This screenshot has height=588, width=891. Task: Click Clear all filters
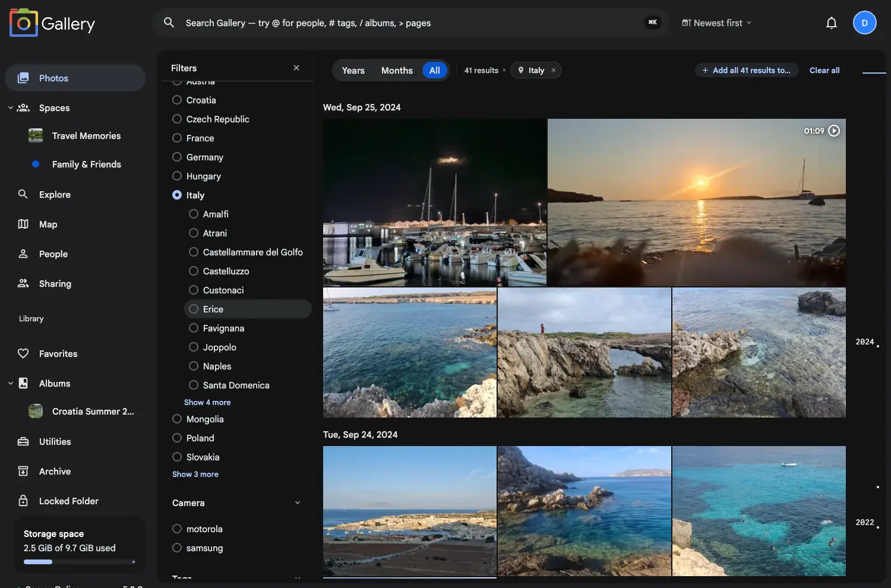(824, 70)
